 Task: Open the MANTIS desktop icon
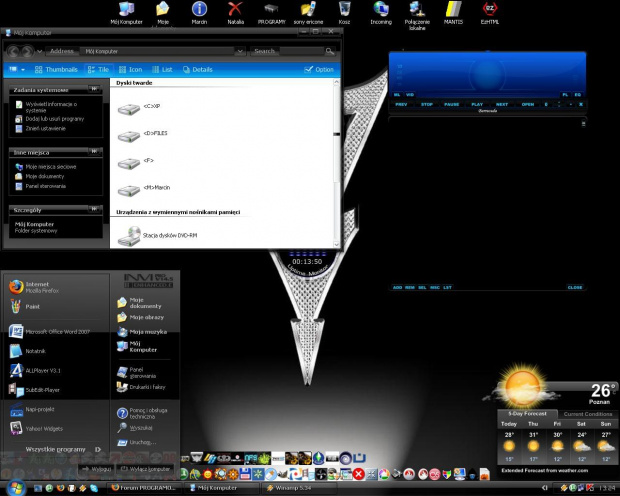pos(453,13)
